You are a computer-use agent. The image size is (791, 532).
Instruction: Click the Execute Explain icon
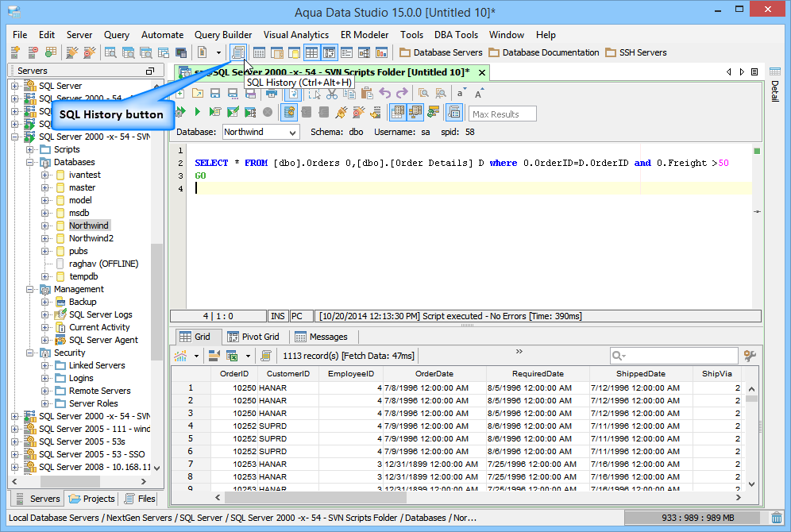249,112
